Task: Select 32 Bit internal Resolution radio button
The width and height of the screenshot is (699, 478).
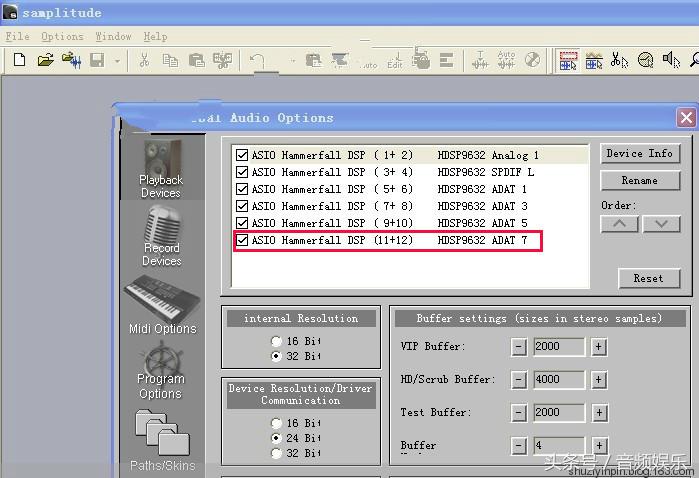Action: [276, 356]
